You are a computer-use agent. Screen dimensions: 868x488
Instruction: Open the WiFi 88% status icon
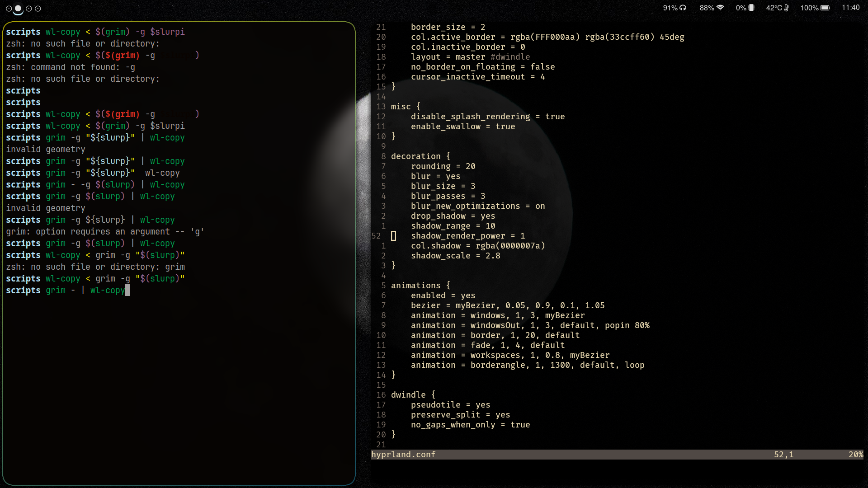pyautogui.click(x=720, y=8)
